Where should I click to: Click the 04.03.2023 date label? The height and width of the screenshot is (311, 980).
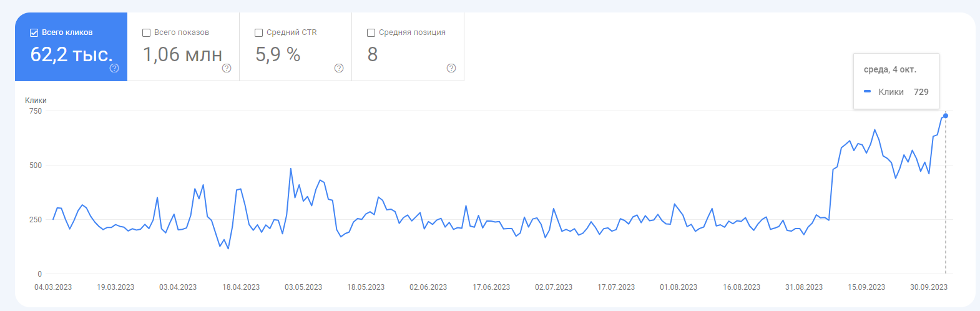pos(53,287)
